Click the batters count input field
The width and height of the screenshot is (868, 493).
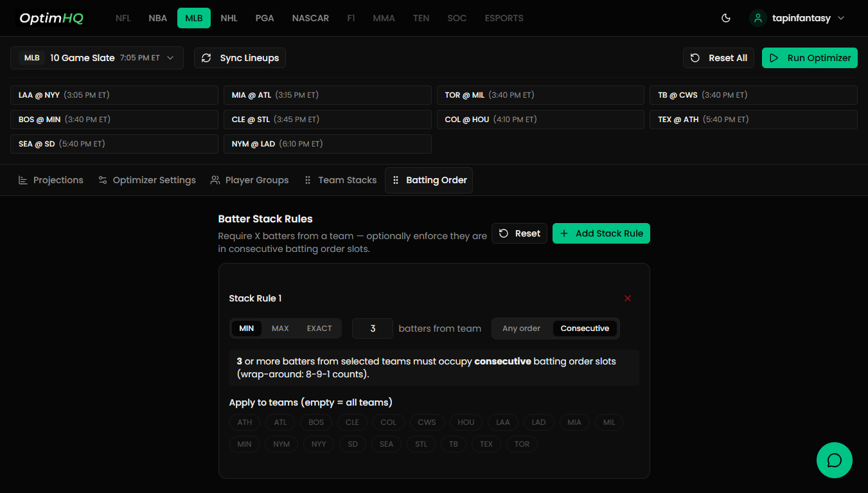pyautogui.click(x=373, y=328)
